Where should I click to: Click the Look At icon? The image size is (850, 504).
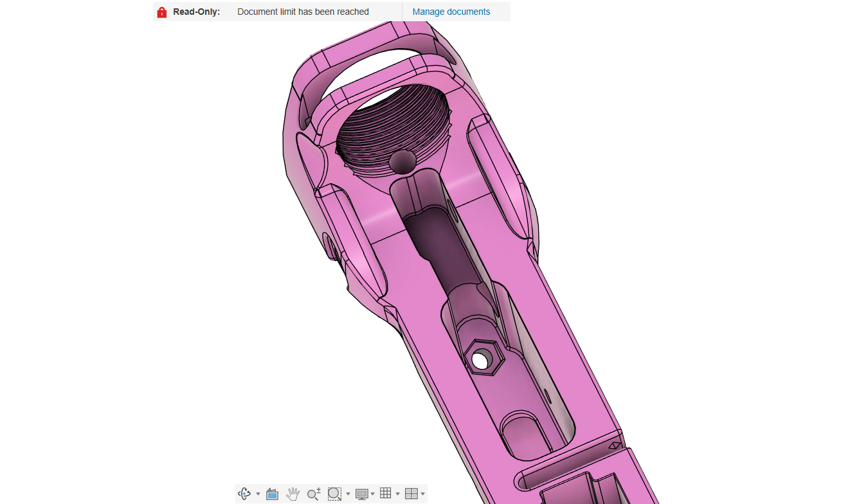pyautogui.click(x=272, y=494)
